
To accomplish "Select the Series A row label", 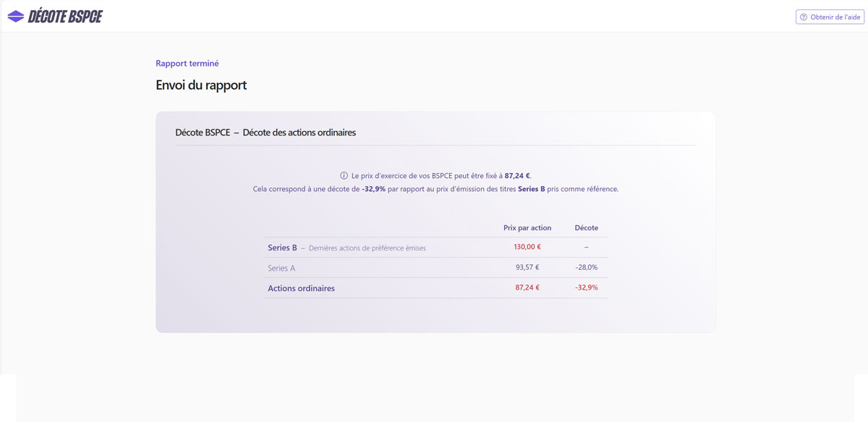I will point(281,268).
